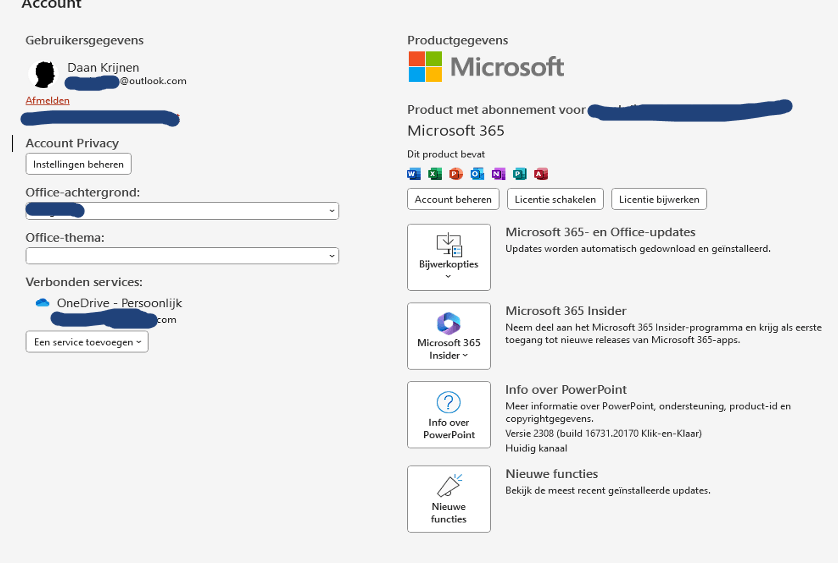Click the Licentie schakelen button

tap(555, 199)
